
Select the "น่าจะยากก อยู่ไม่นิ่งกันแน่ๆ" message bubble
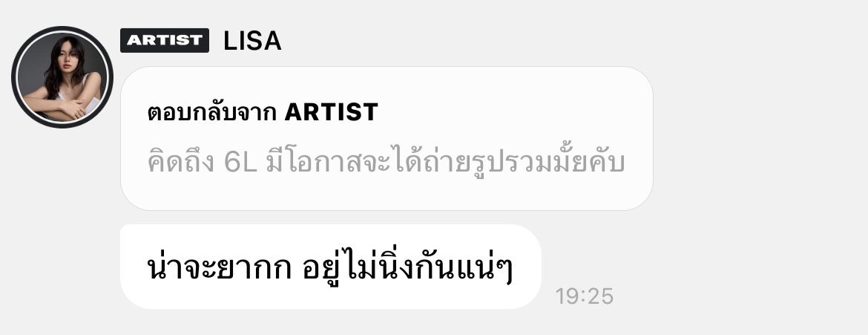(x=330, y=267)
